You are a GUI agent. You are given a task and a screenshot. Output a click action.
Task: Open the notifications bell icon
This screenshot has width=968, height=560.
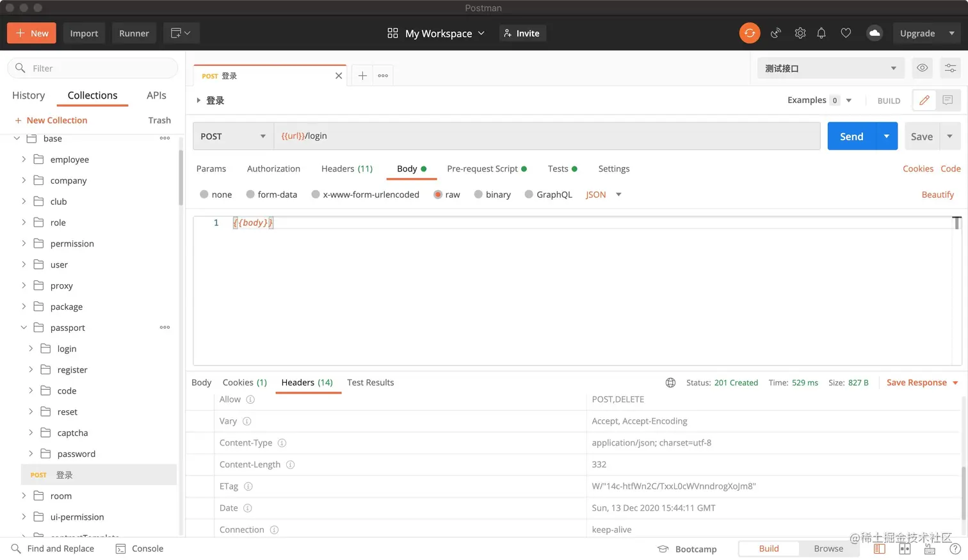tap(821, 33)
